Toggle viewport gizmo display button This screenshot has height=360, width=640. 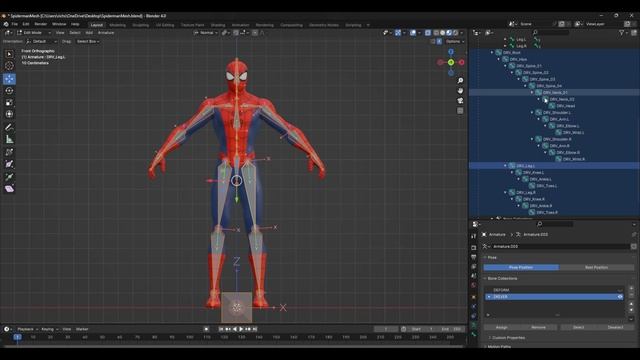pyautogui.click(x=398, y=33)
